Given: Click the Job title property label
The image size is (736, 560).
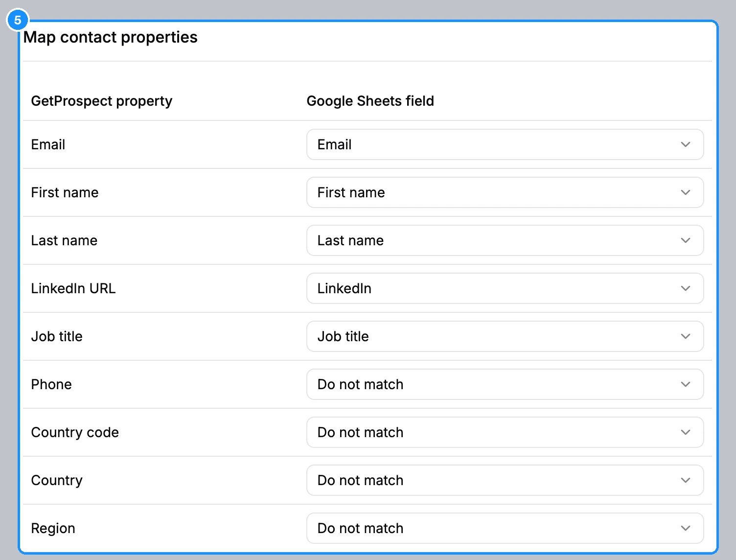Looking at the screenshot, I should 57,336.
